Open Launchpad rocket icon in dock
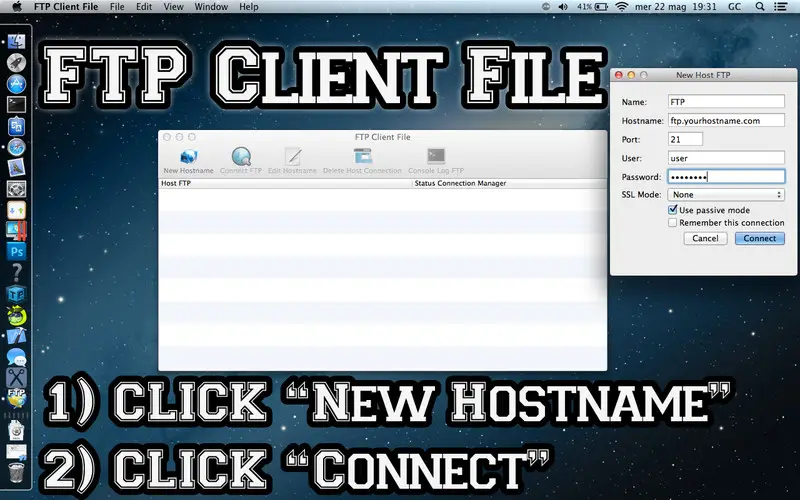Viewport: 800px width, 500px height. point(16,63)
